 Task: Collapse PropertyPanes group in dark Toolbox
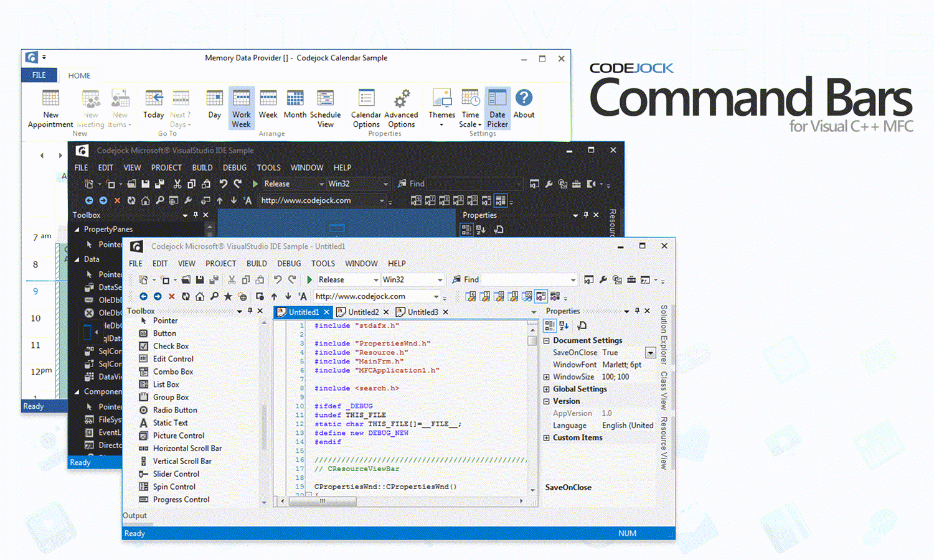tap(77, 230)
